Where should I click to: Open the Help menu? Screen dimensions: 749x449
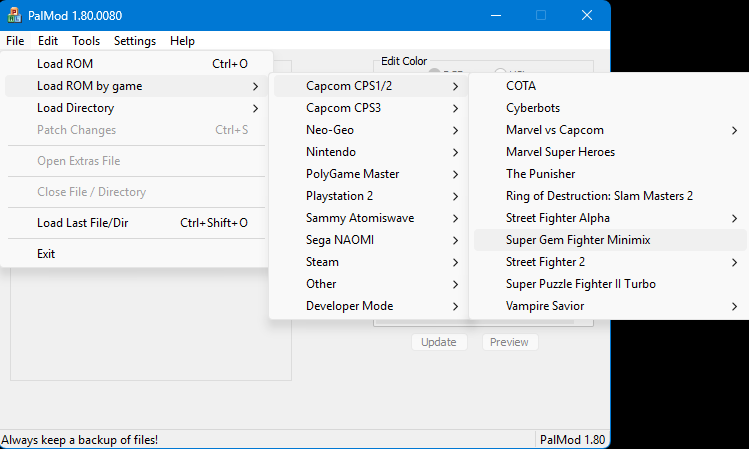[183, 41]
